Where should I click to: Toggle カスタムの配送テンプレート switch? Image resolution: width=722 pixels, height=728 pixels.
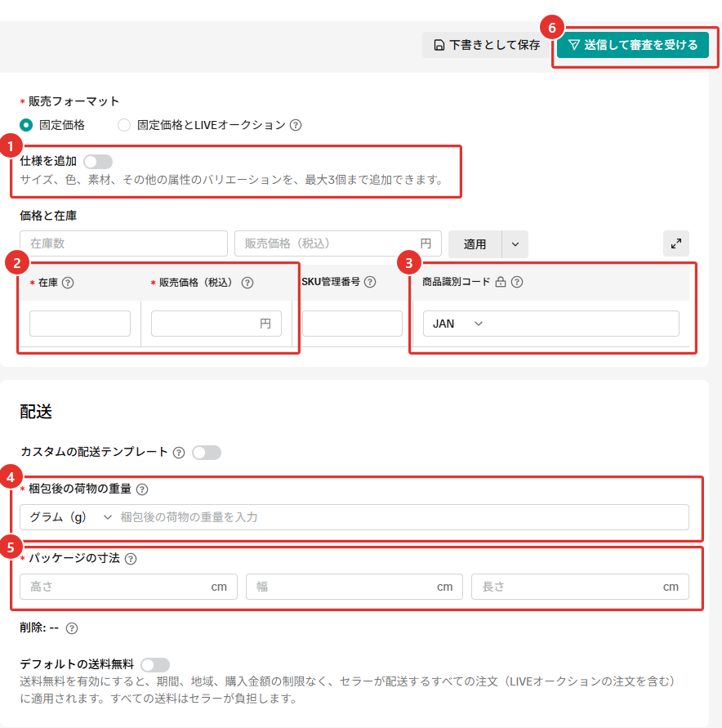tap(207, 453)
